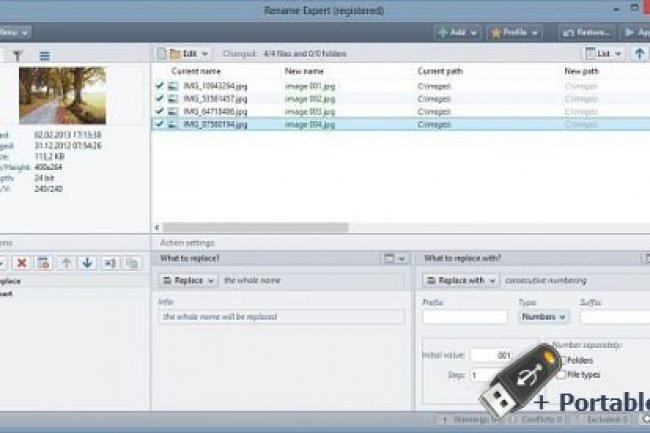Screen dimensions: 650x433
Task: Select new name 'image 003.jpg'
Action: [x=310, y=112]
